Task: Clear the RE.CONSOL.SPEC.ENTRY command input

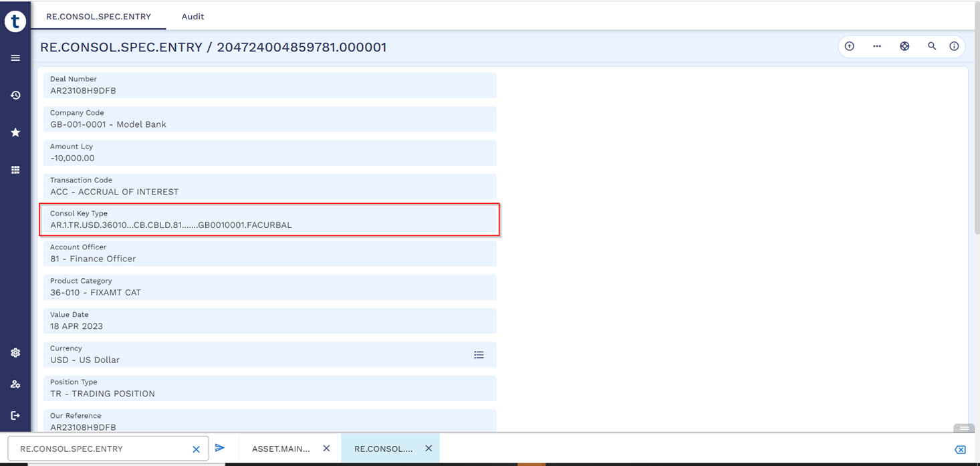Action: [x=196, y=449]
